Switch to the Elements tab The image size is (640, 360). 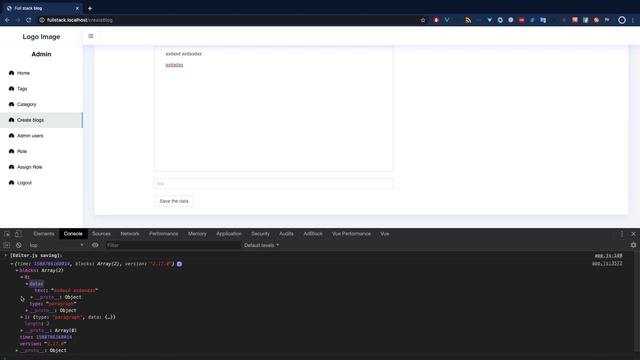click(44, 234)
